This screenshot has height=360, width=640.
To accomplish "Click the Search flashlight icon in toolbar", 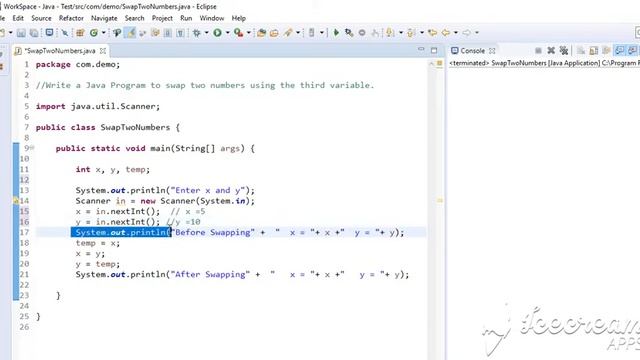I will [288, 33].
